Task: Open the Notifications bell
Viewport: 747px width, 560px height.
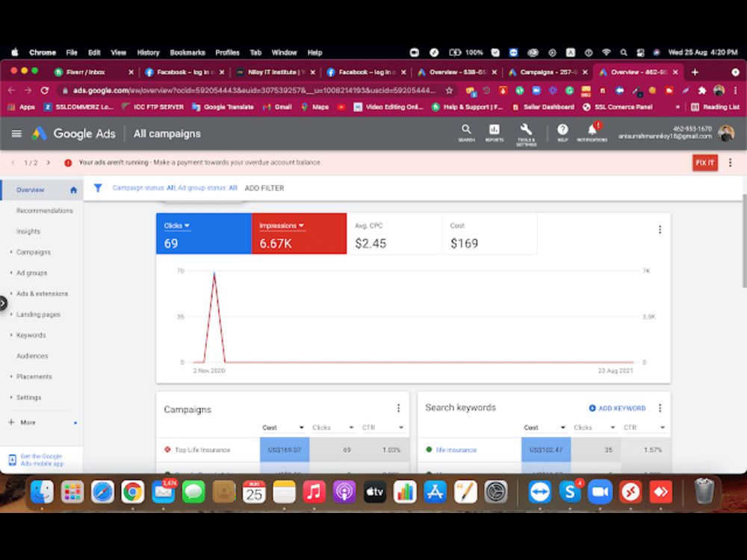Action: point(592,132)
